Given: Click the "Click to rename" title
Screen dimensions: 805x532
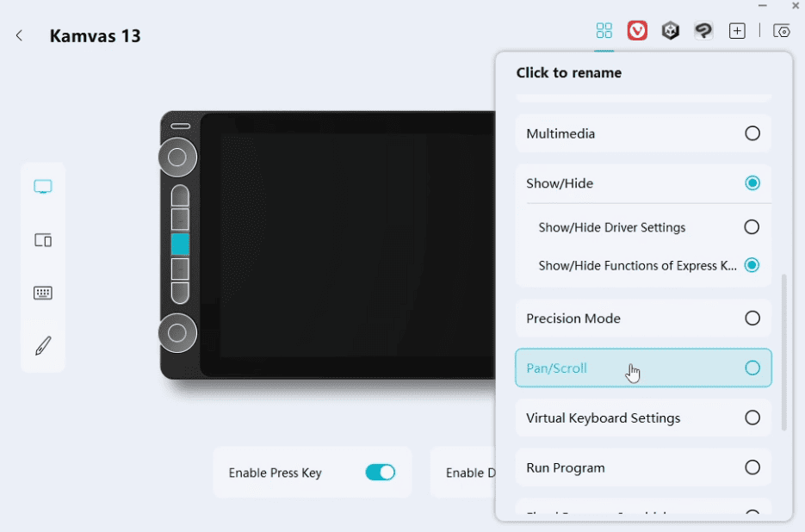Looking at the screenshot, I should tap(568, 73).
